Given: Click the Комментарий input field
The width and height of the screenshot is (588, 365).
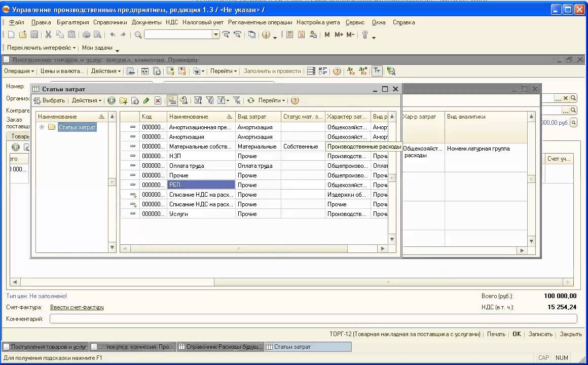Looking at the screenshot, I should [x=313, y=319].
